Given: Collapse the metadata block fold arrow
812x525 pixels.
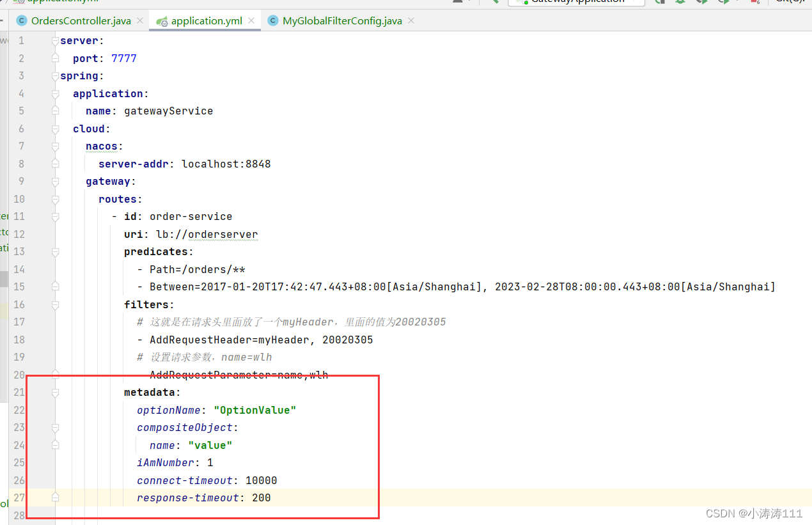Looking at the screenshot, I should [x=55, y=392].
